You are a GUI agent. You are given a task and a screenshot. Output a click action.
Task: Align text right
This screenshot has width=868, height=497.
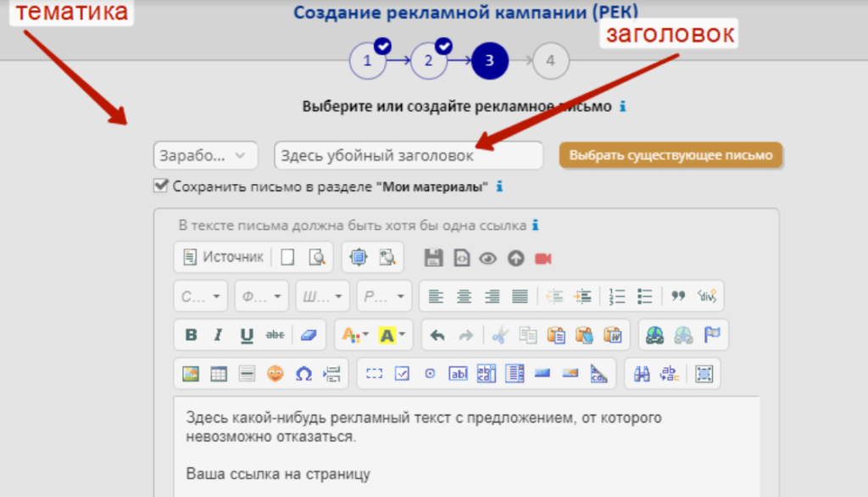pyautogui.click(x=492, y=297)
